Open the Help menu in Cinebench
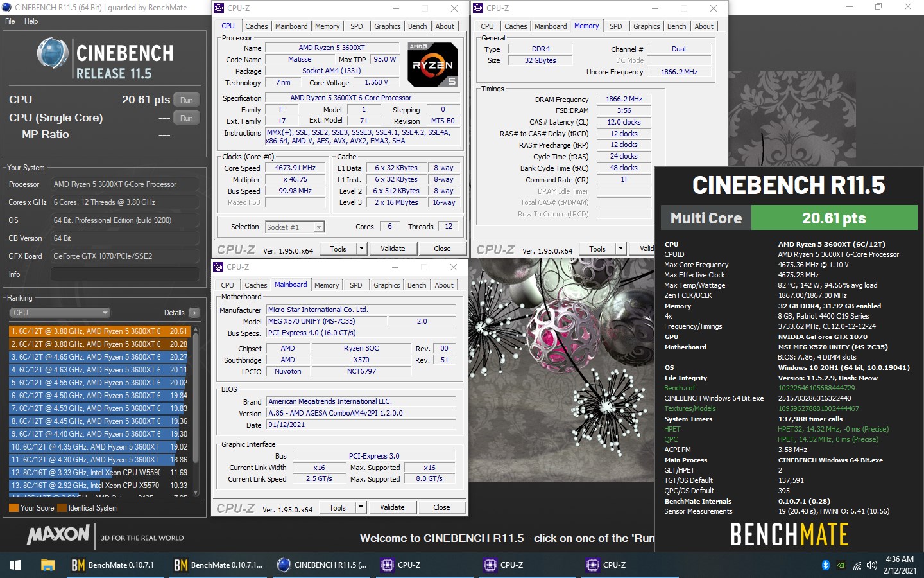Viewport: 924px width, 578px height. pyautogui.click(x=31, y=21)
